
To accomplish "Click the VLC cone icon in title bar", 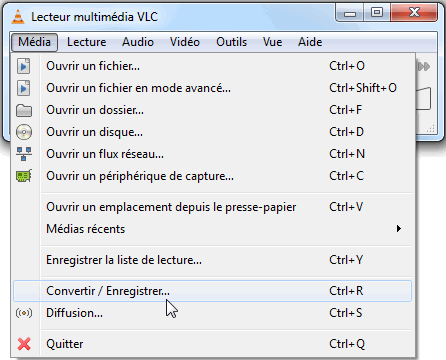I will coord(18,17).
